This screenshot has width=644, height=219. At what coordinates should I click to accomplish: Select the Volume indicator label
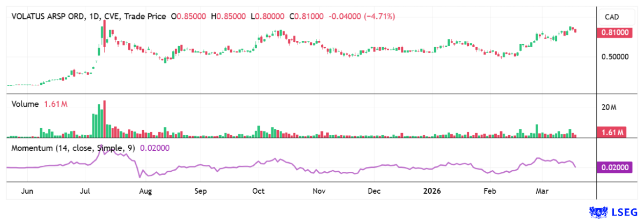[x=25, y=104]
